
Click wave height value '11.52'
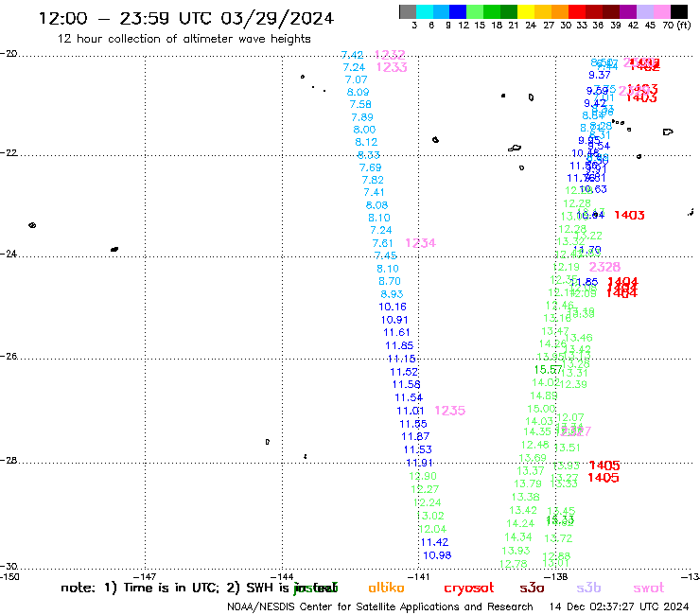pos(404,372)
